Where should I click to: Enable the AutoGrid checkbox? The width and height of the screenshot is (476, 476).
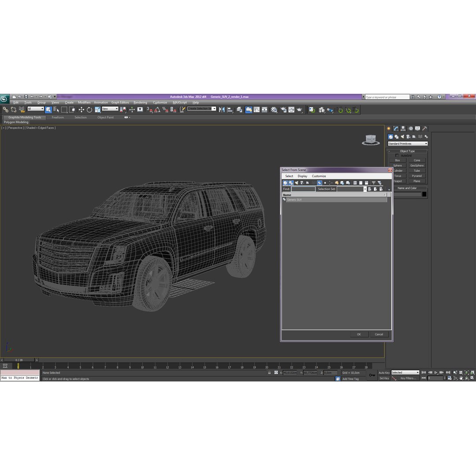[397, 156]
